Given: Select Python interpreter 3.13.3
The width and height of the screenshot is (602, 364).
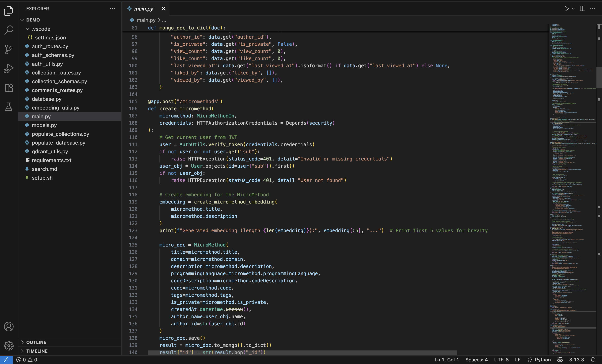Looking at the screenshot, I should point(576,360).
